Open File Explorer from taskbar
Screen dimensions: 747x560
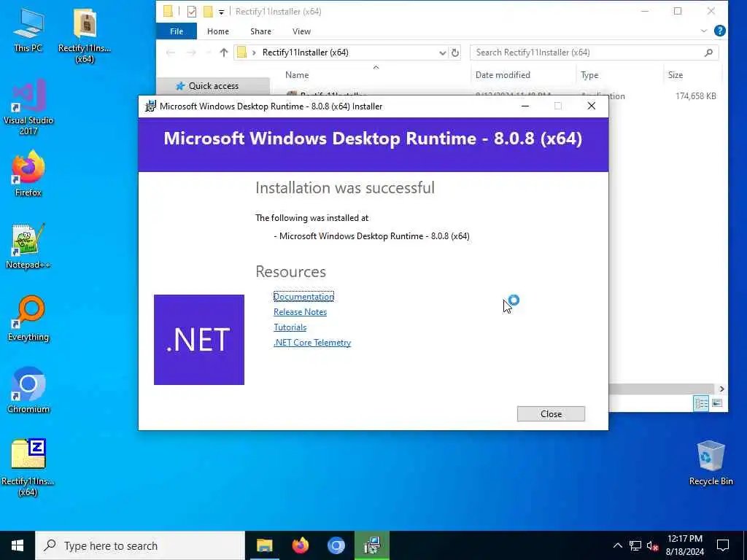click(x=264, y=545)
